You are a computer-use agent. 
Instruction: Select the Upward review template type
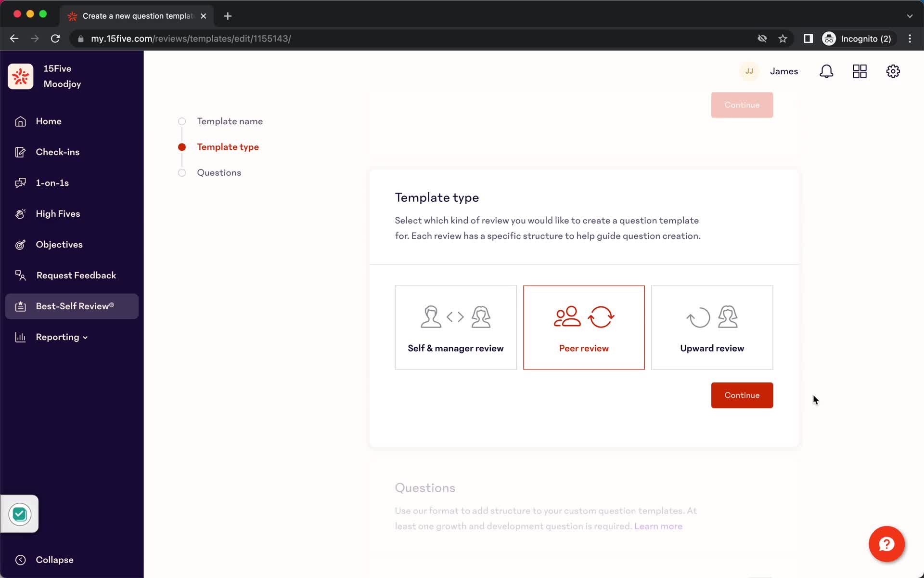712,327
